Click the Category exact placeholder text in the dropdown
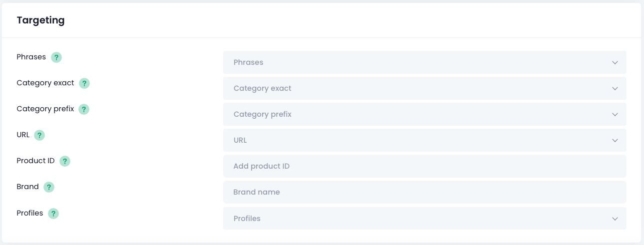The width and height of the screenshot is (644, 245). tap(262, 88)
